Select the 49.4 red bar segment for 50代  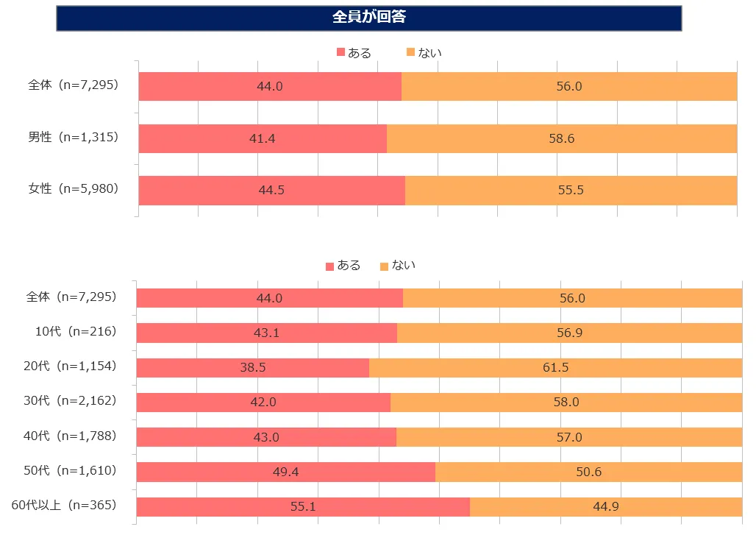pos(285,472)
